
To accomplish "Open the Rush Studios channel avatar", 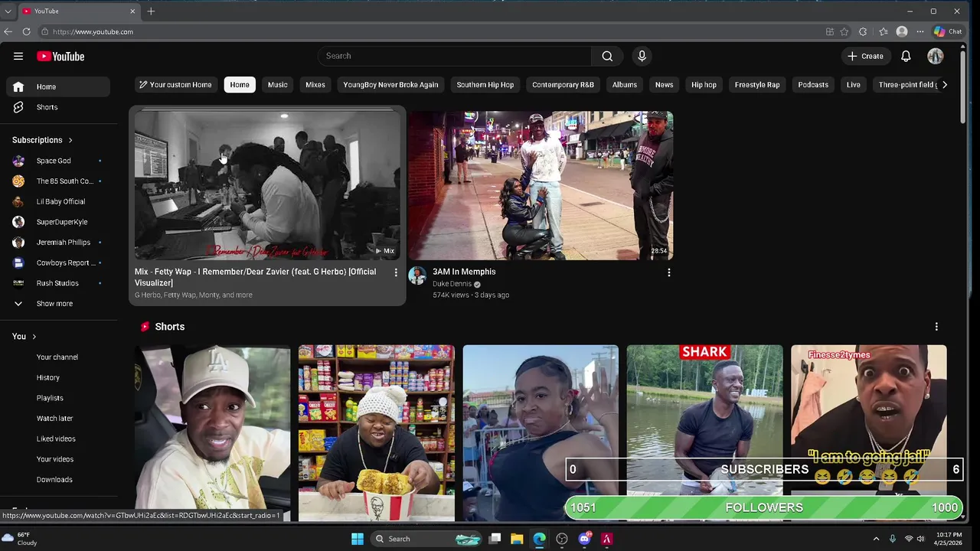I will [18, 283].
